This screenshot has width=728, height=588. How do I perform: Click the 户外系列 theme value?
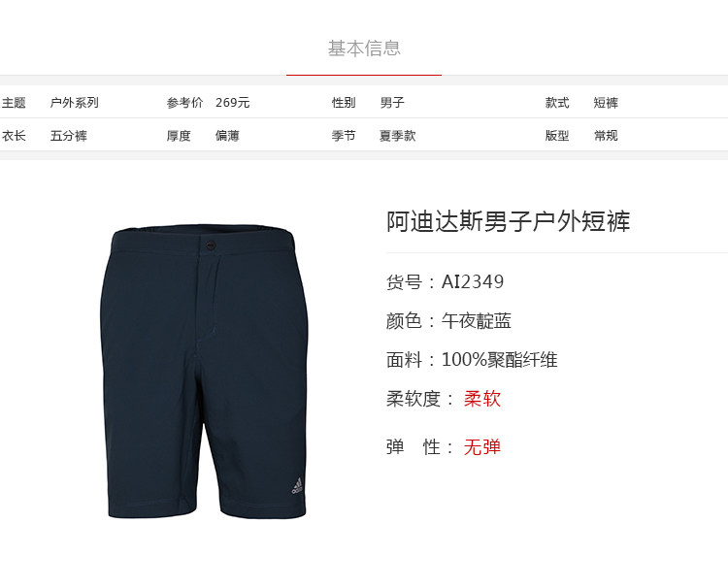coord(75,103)
